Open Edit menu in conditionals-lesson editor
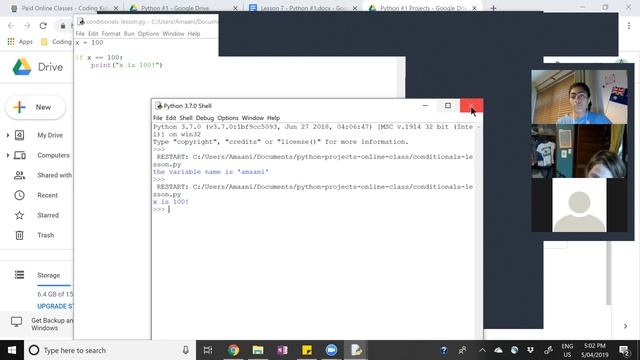Viewport: 640px width, 360px height. coord(93,34)
